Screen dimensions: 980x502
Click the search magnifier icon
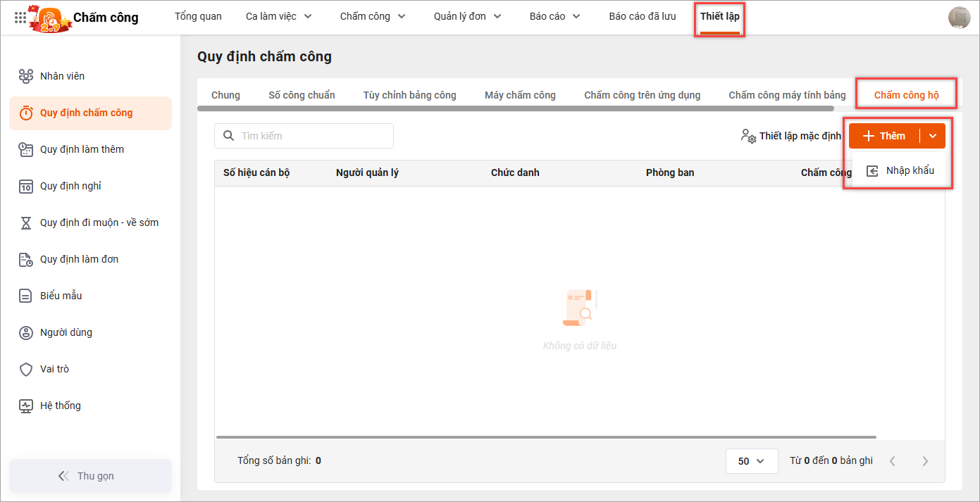(x=228, y=136)
